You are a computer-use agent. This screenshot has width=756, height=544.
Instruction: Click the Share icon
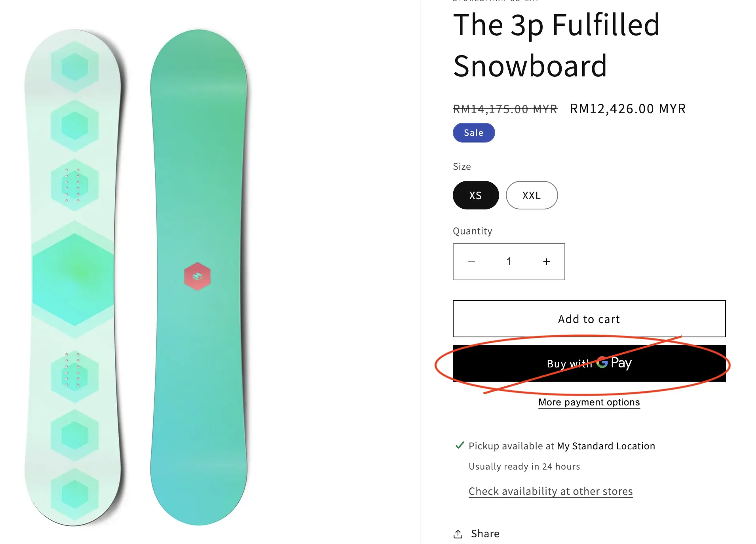[x=458, y=533]
